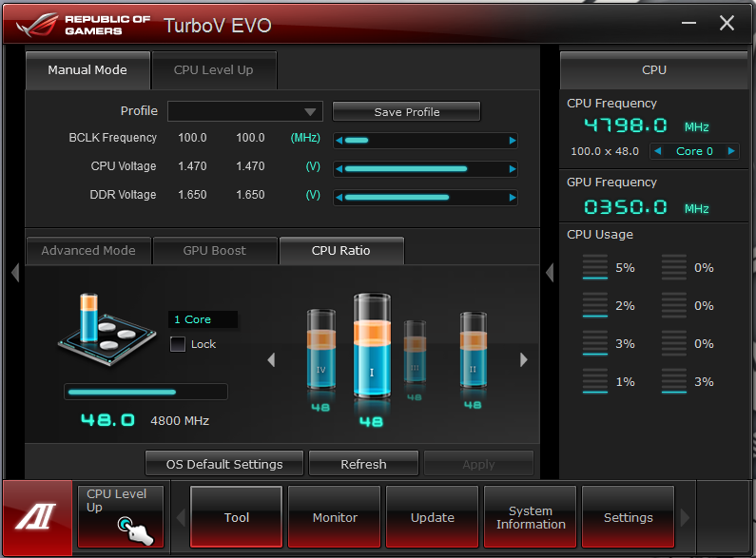Open the Tool menu button

tap(236, 517)
